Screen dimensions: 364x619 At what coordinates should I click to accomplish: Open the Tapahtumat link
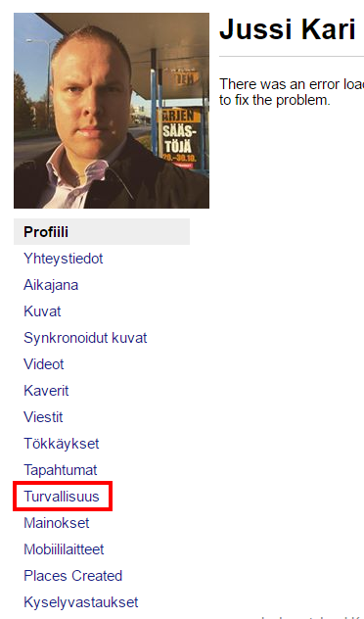pos(61,470)
